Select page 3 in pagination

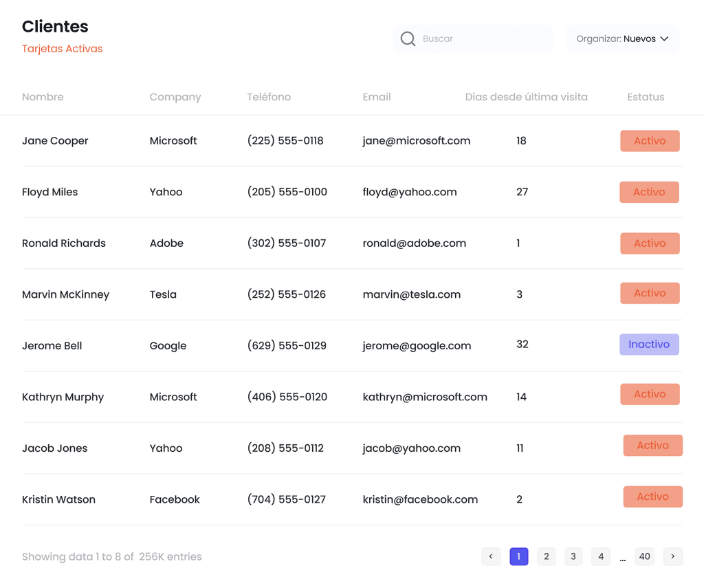tap(573, 556)
